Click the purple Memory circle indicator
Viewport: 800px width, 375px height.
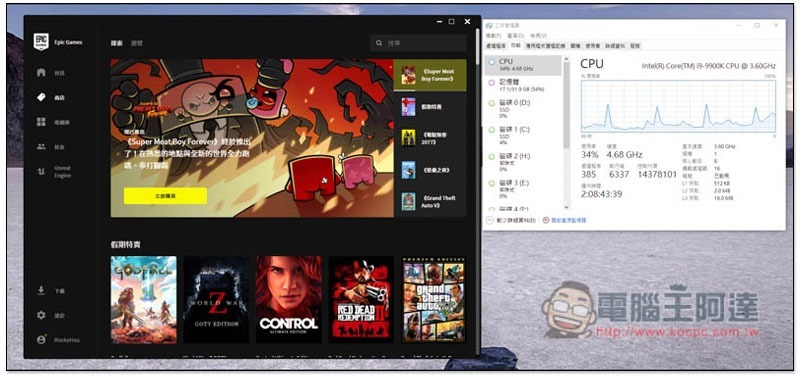pos(492,82)
